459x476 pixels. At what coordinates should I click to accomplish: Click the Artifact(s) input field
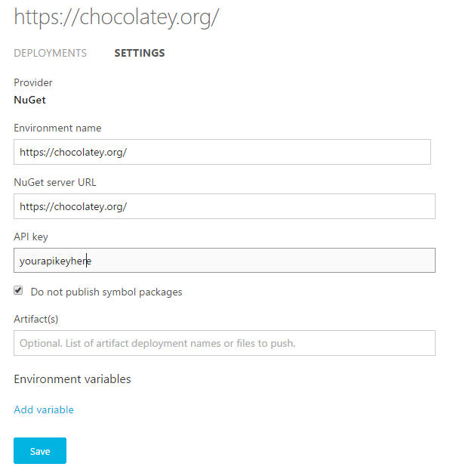click(224, 343)
